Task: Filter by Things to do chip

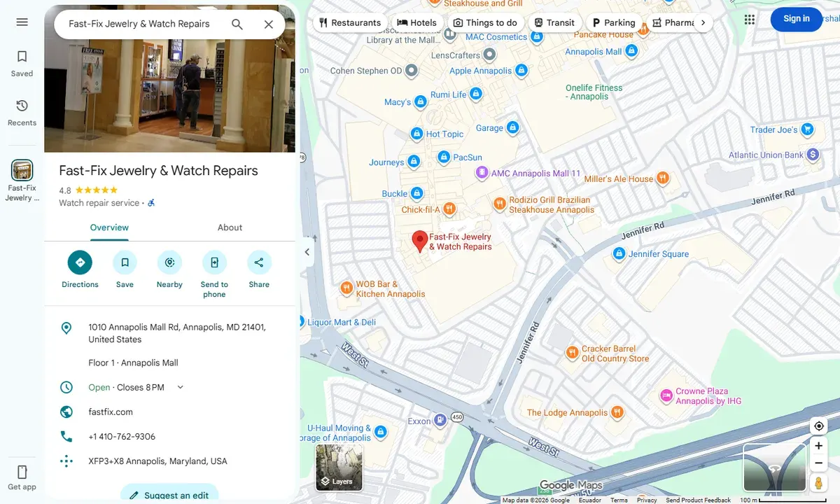Action: click(485, 22)
